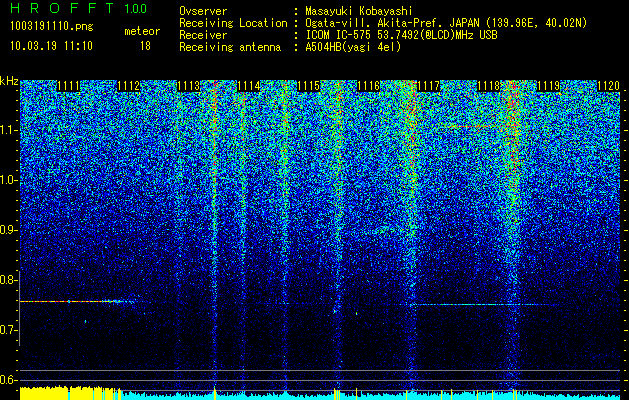Click the 'Receiver' field label
This screenshot has width=629, height=400.
203,35
